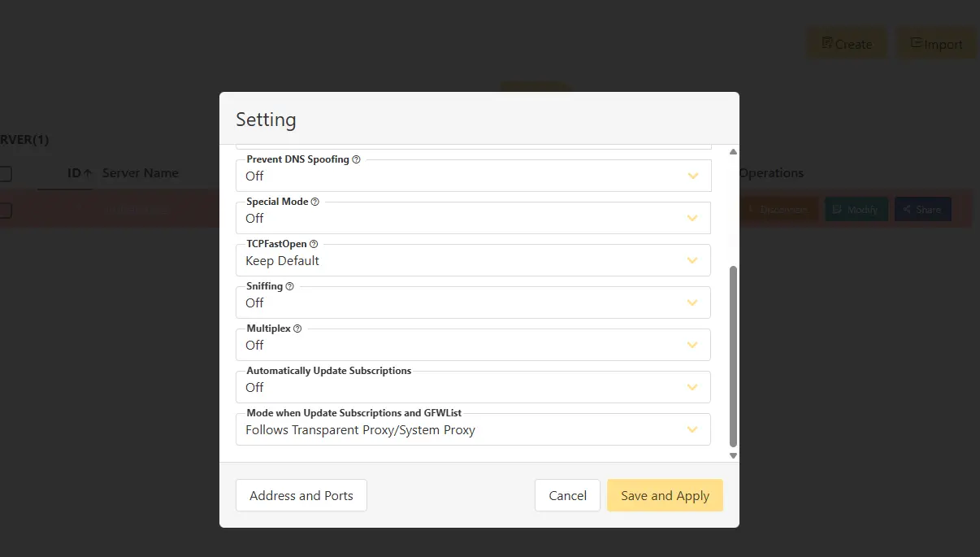This screenshot has height=557, width=980.
Task: Sort by the ID column header
Action: pyautogui.click(x=80, y=172)
